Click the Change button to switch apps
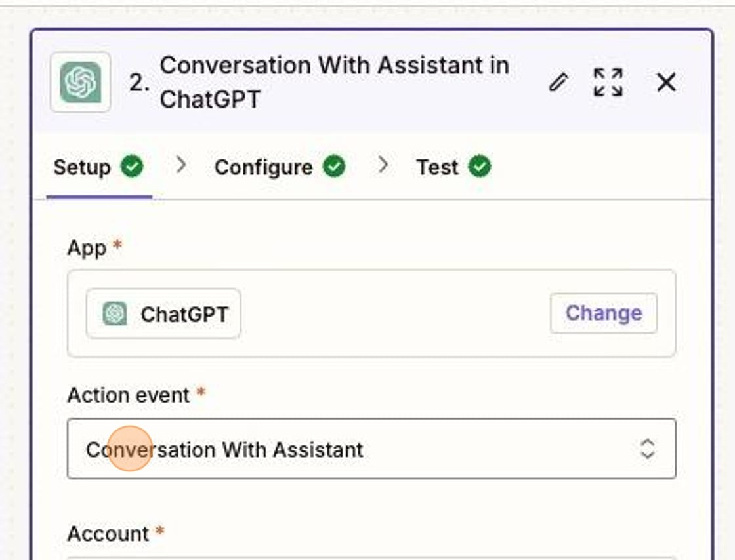The height and width of the screenshot is (560, 735). [x=603, y=313]
